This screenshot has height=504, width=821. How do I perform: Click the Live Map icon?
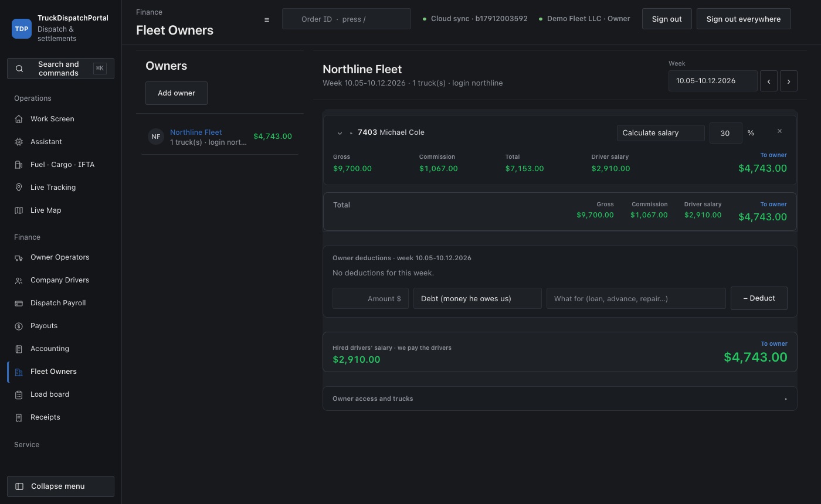point(19,210)
